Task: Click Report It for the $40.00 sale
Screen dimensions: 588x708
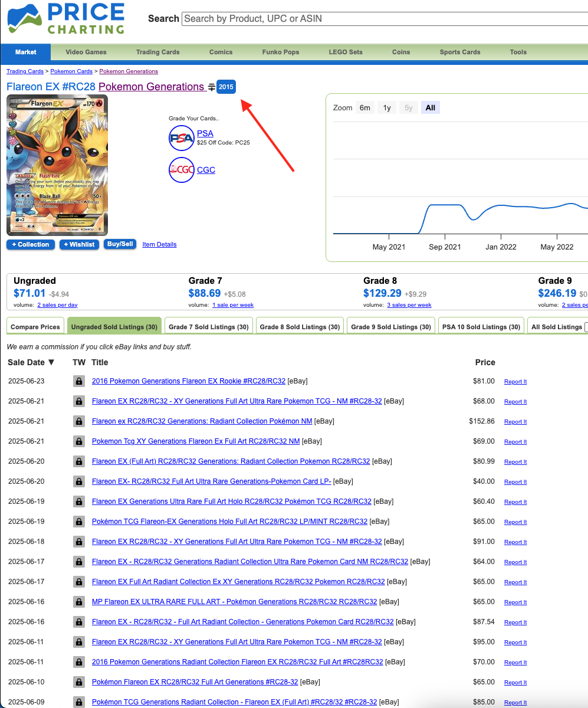Action: pos(515,482)
